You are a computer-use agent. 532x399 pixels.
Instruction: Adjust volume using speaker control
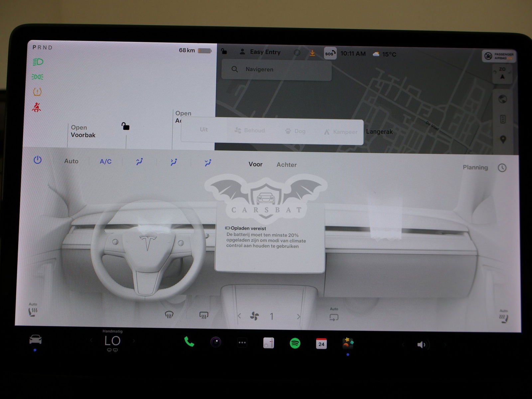[x=421, y=345]
